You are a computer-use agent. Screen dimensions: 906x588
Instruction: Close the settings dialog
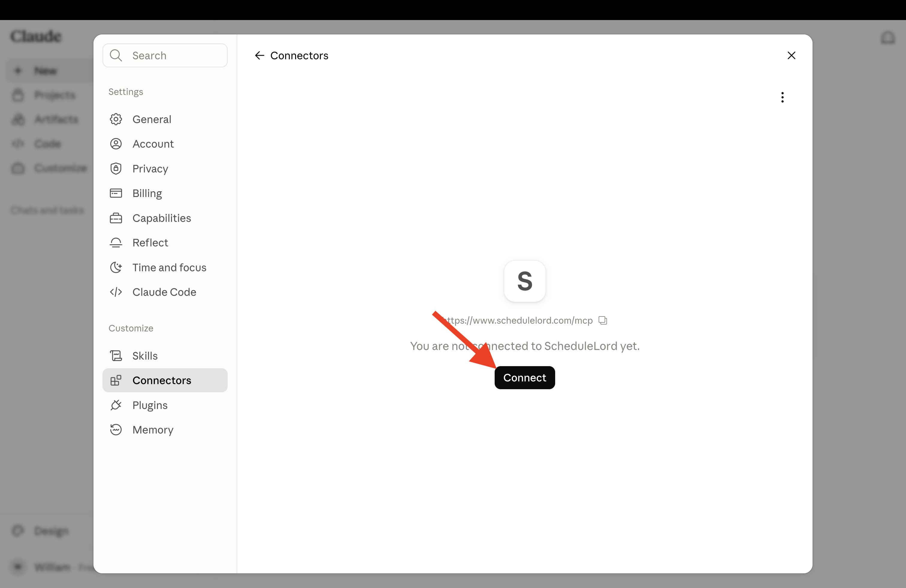(792, 55)
